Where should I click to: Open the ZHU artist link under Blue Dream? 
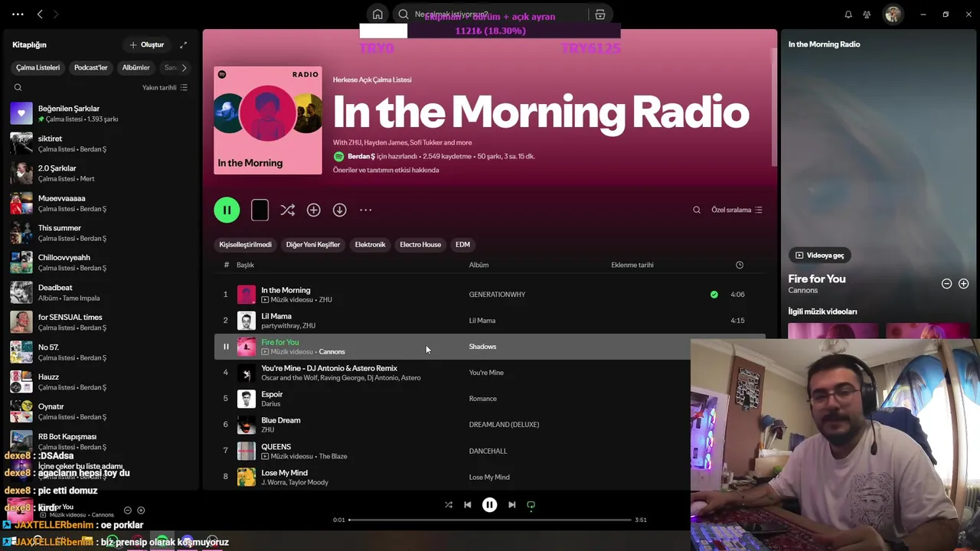tap(267, 430)
